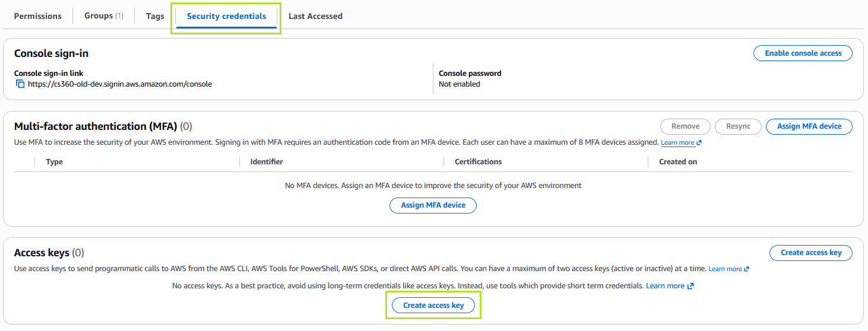Open the Groups tab
Viewport: 868px width, 331px height.
pyautogui.click(x=104, y=16)
